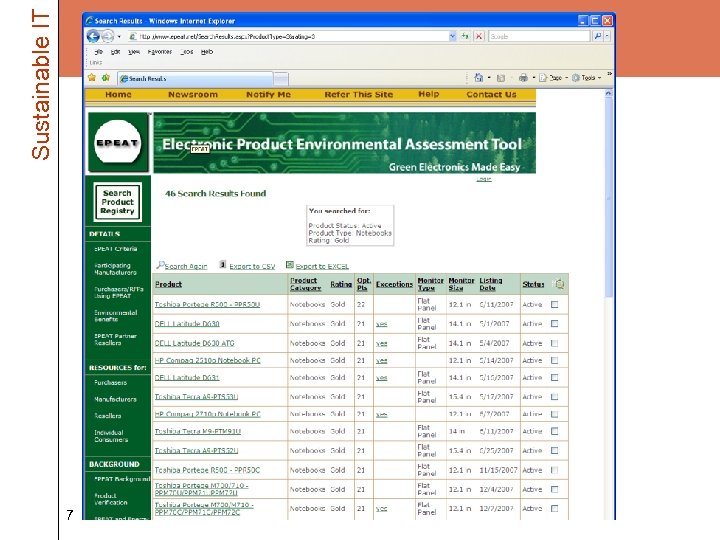
Task: Open the Tools menu in menu bar
Action: tap(186, 52)
